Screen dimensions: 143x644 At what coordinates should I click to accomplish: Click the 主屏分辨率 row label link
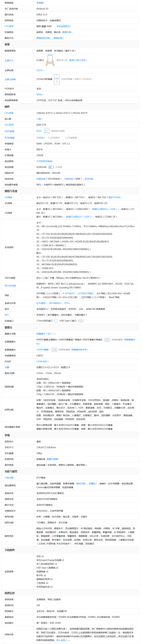(x=10, y=79)
